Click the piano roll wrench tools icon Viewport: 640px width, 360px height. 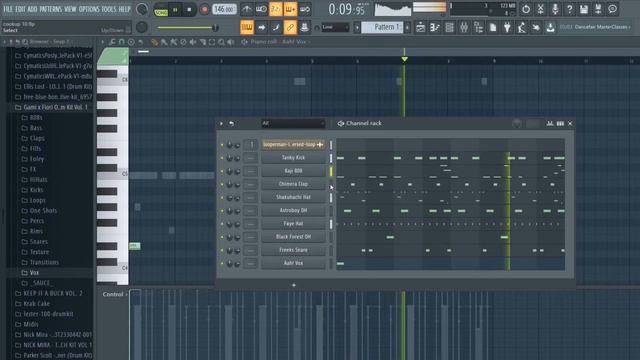point(112,42)
